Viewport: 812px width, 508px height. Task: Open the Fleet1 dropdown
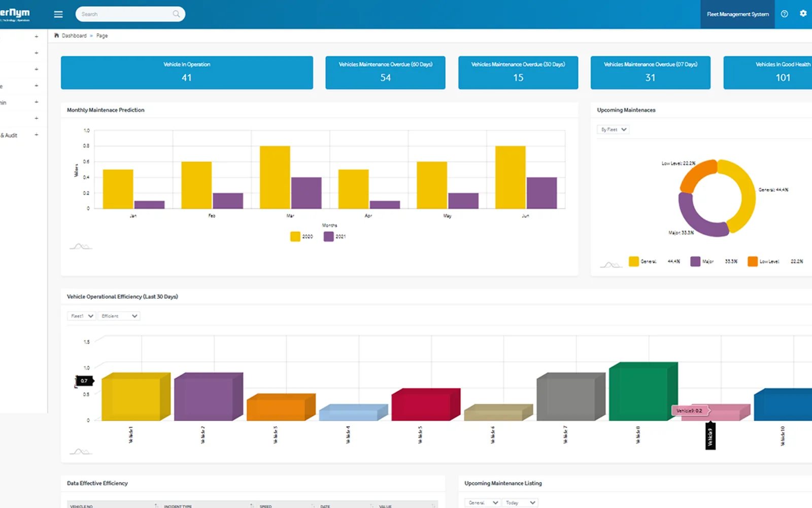81,316
